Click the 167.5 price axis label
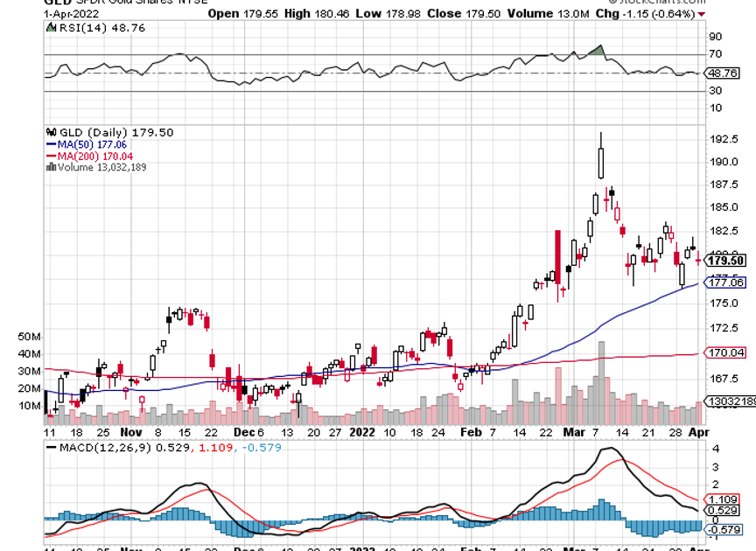This screenshot has width=756, height=551. tap(724, 379)
